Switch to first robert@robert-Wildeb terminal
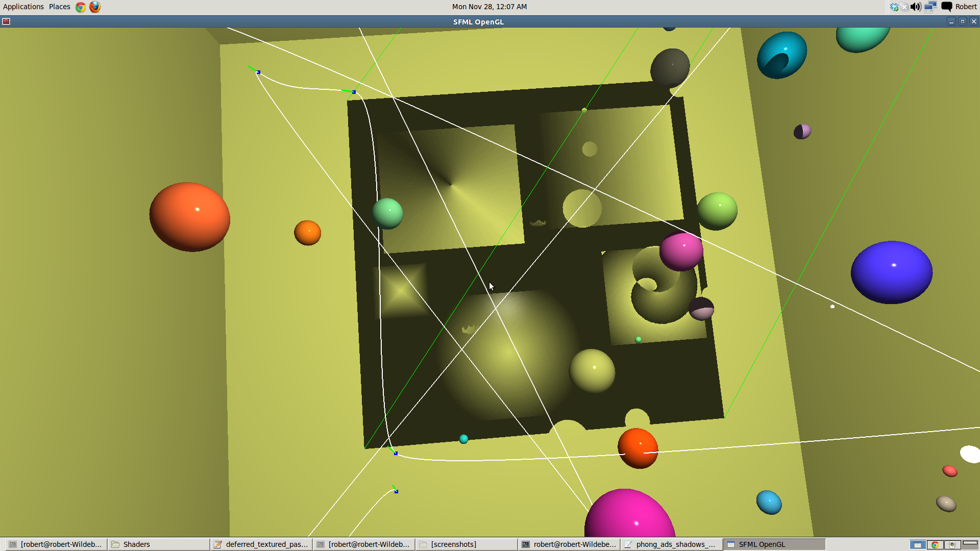Image resolution: width=980 pixels, height=551 pixels. pyautogui.click(x=56, y=544)
